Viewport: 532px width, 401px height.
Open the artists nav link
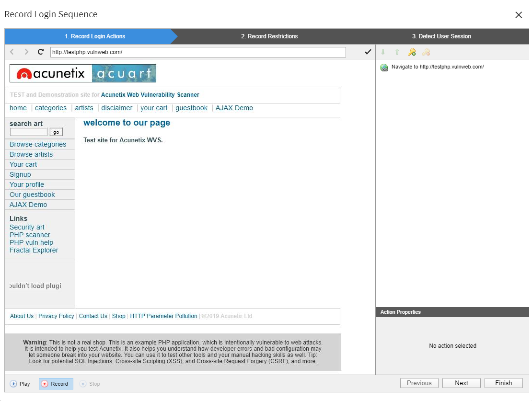coord(84,108)
